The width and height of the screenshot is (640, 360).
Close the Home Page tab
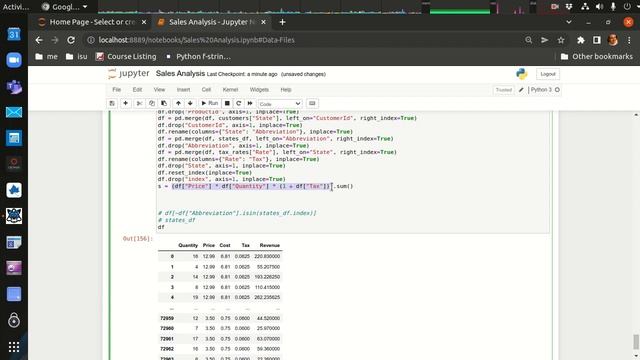pos(144,22)
